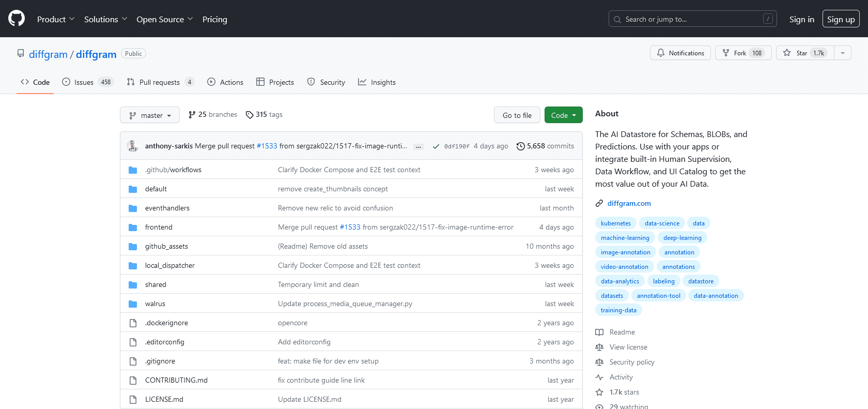Viewport: 868px width, 409px height.
Task: Open the Pricing page
Action: (214, 19)
